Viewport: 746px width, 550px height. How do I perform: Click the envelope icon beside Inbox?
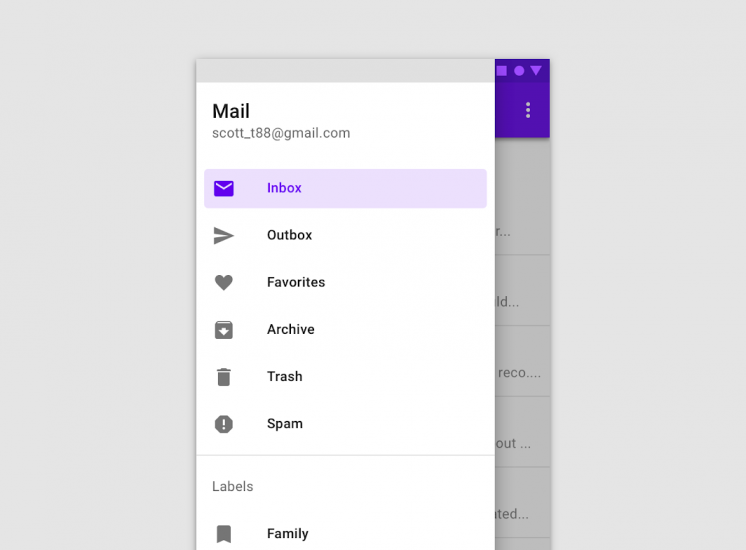(x=224, y=188)
